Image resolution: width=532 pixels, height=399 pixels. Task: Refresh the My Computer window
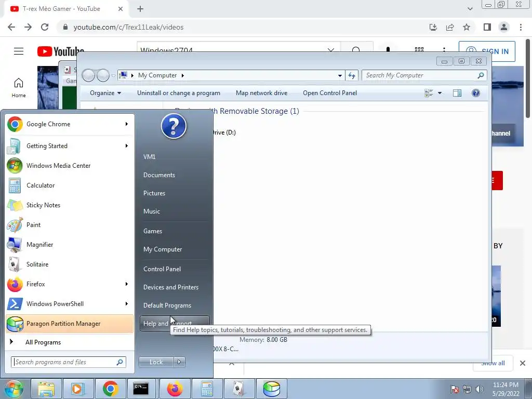pos(352,76)
